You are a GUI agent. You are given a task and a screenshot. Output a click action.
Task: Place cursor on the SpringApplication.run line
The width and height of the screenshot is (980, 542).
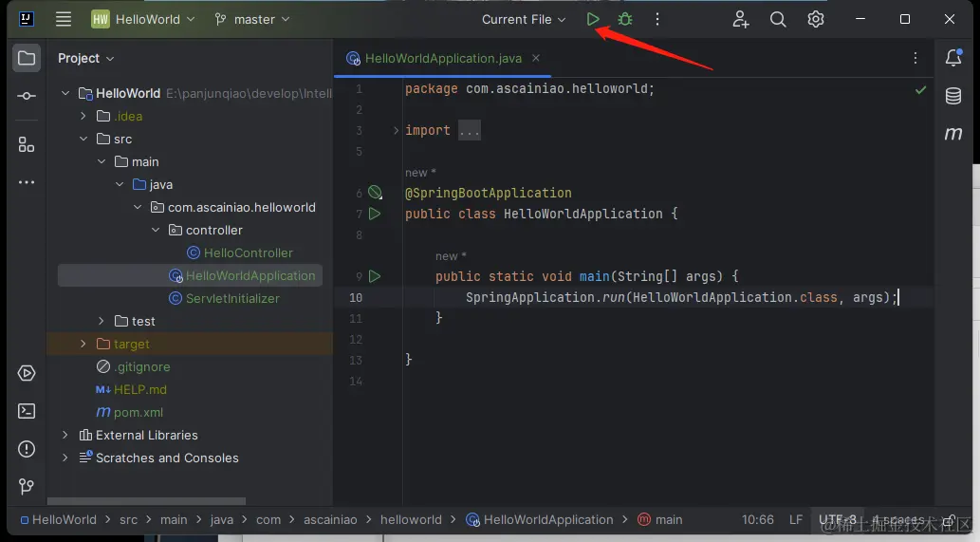tap(681, 297)
